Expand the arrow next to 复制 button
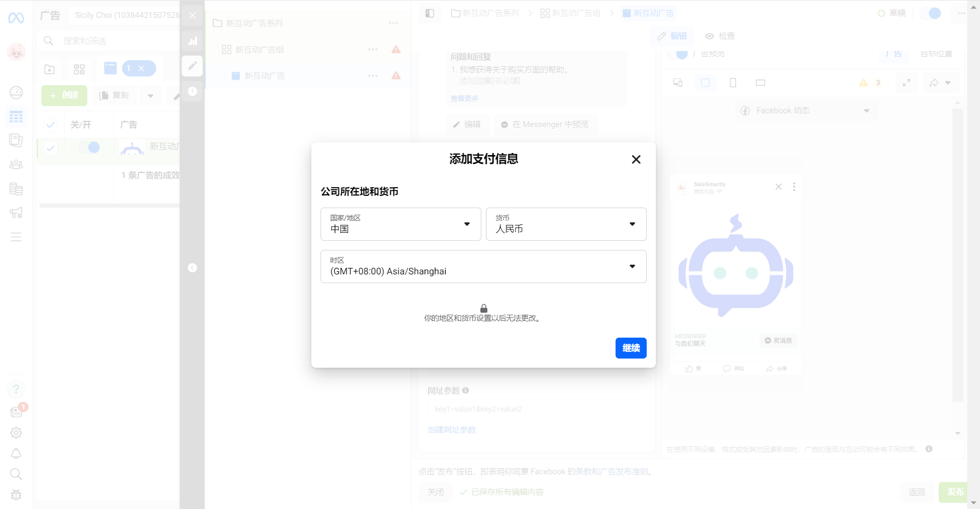This screenshot has height=509, width=980. (x=151, y=95)
